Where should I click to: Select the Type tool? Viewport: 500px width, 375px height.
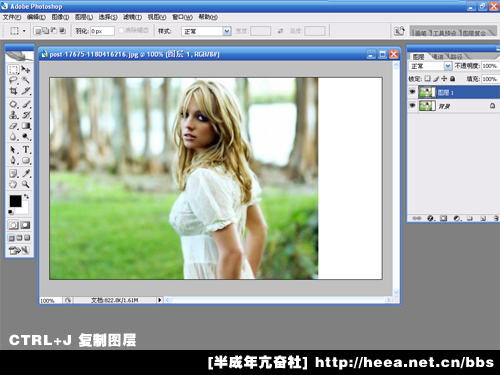pos(26,149)
